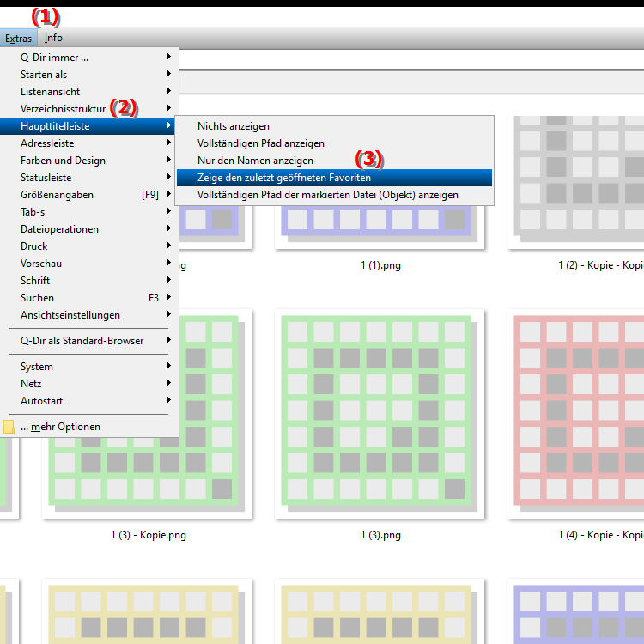The image size is (644, 644).
Task: Open the Statusleiste submenu
Action: coord(89,178)
